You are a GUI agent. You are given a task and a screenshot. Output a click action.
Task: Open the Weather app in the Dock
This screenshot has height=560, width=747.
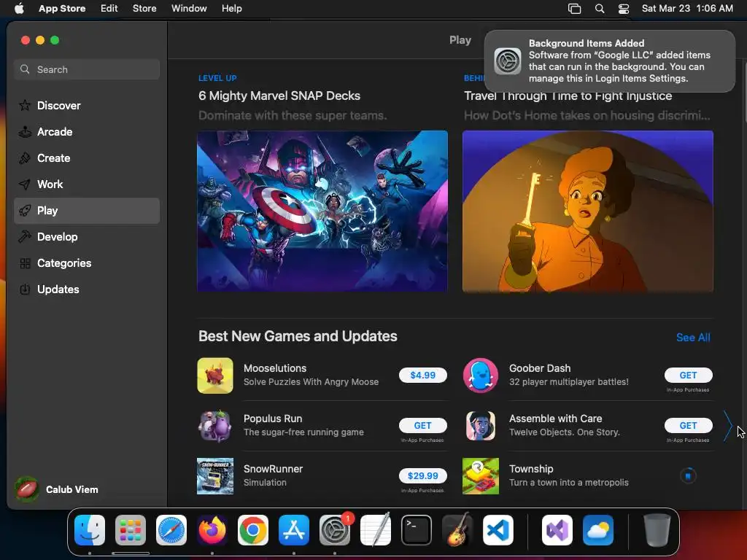point(598,530)
